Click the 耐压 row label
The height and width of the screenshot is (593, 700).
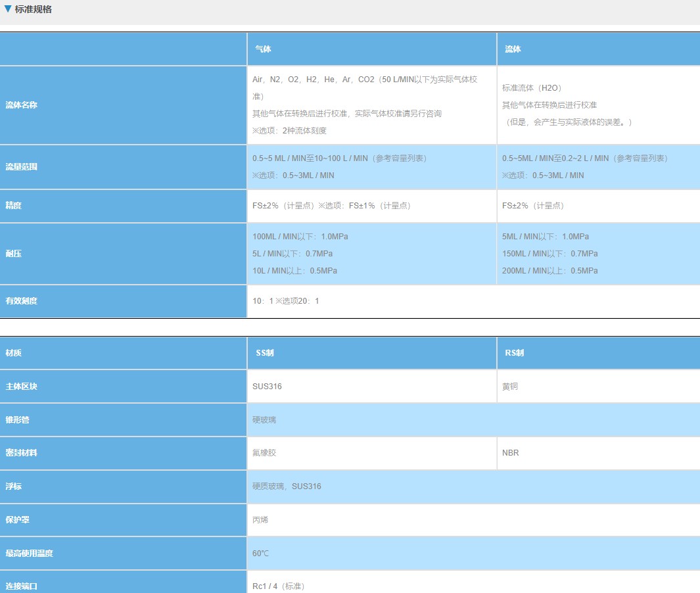click(14, 254)
